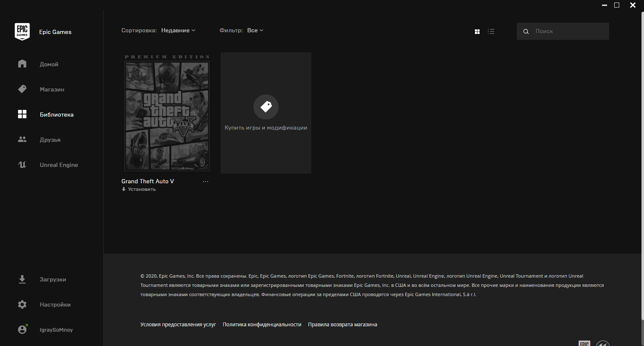Go to the Домой section

point(49,64)
